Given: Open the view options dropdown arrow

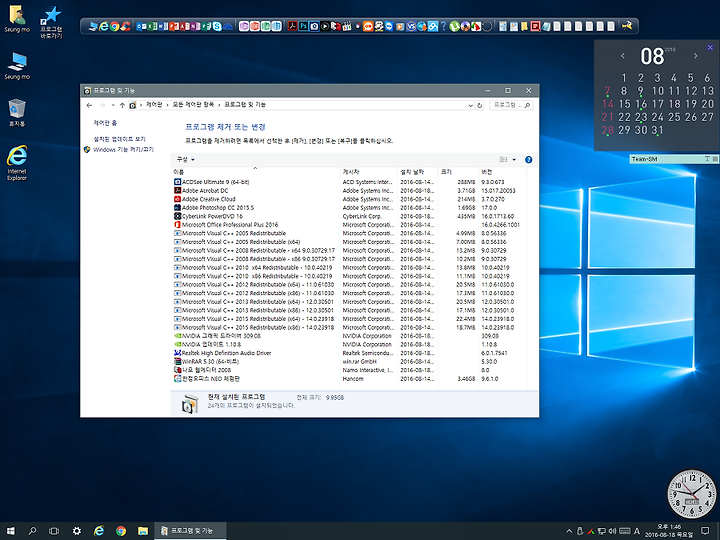Looking at the screenshot, I should pos(514,160).
